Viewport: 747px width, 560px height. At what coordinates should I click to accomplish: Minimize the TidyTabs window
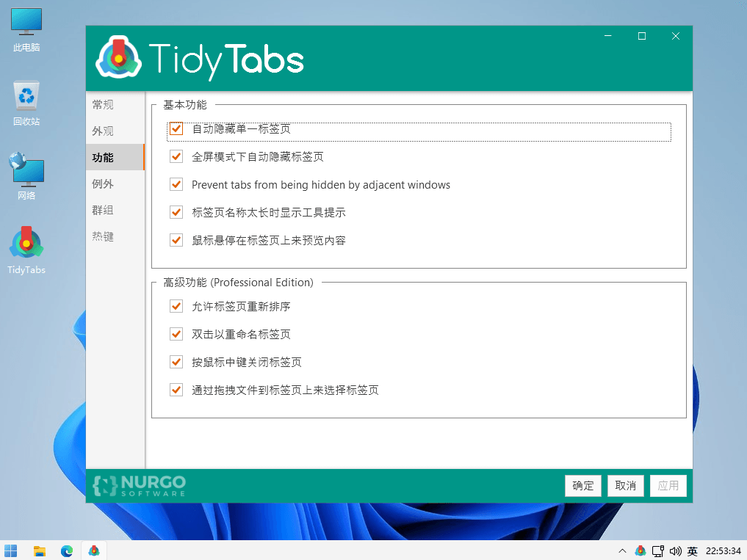click(x=608, y=36)
